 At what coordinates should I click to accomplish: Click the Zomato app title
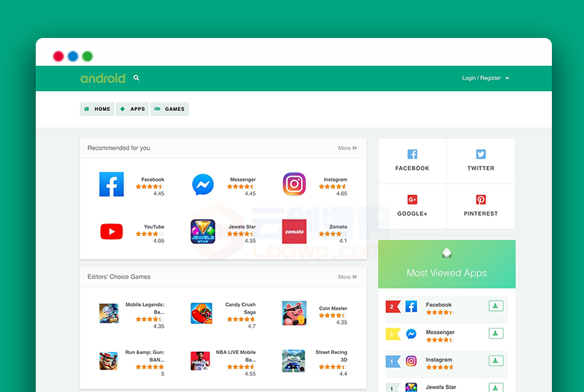point(338,227)
